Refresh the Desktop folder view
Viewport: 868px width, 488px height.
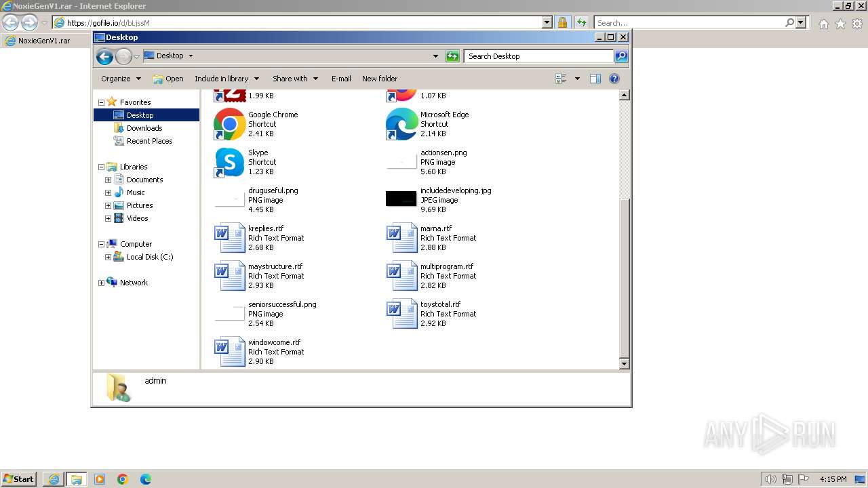pyautogui.click(x=452, y=56)
